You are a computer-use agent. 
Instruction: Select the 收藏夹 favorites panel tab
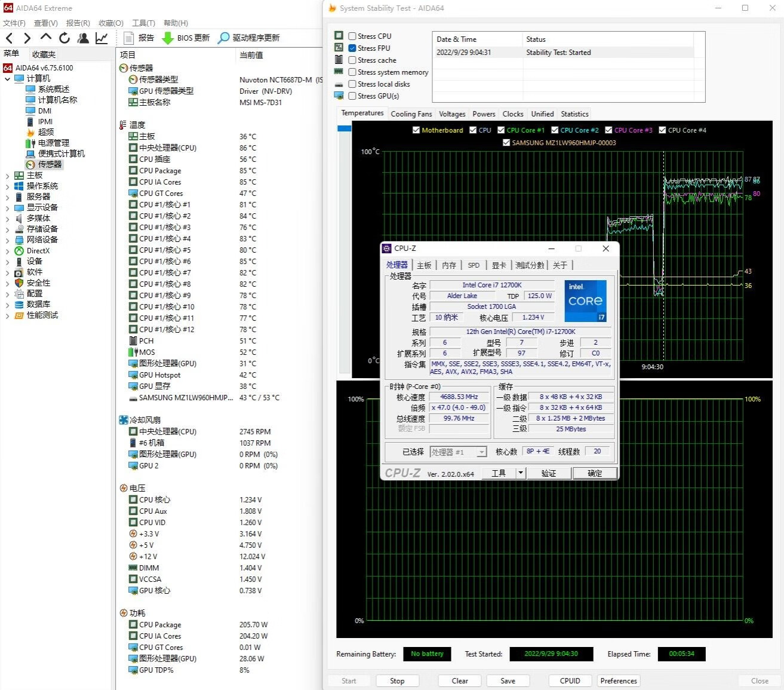(44, 54)
